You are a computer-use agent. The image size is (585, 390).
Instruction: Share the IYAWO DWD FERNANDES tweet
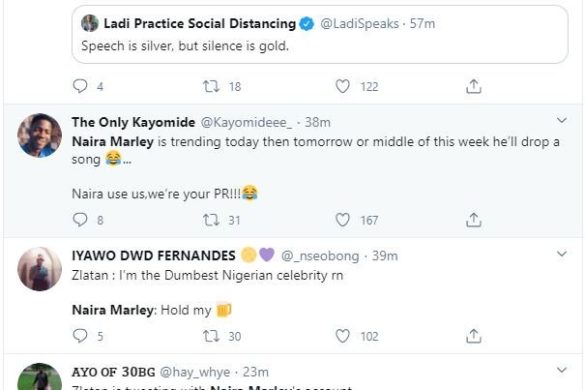coord(473,336)
